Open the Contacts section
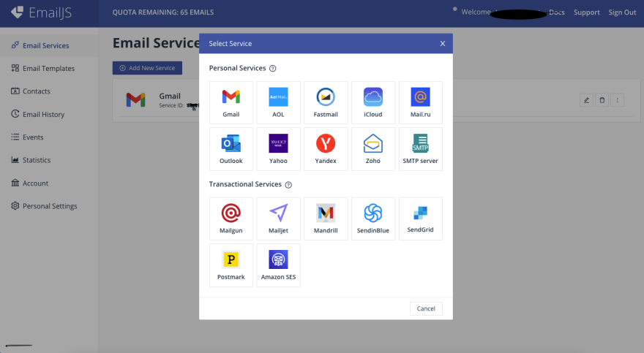 pos(49,91)
